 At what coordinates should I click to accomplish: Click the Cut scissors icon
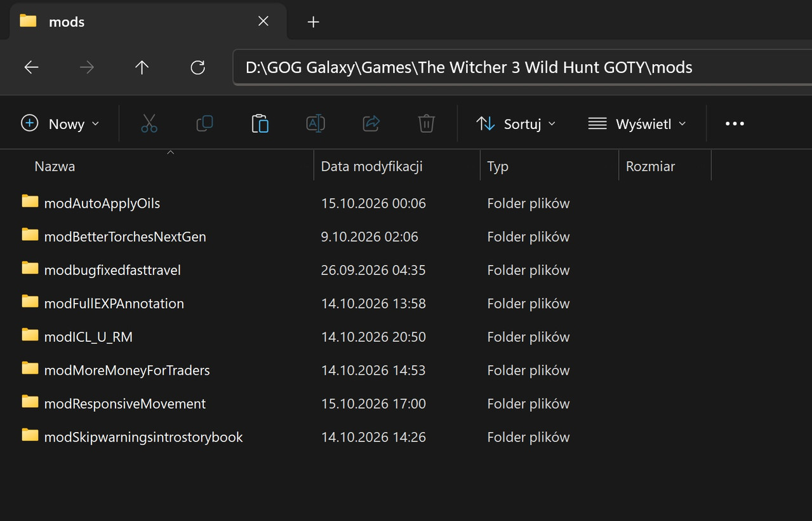(149, 123)
